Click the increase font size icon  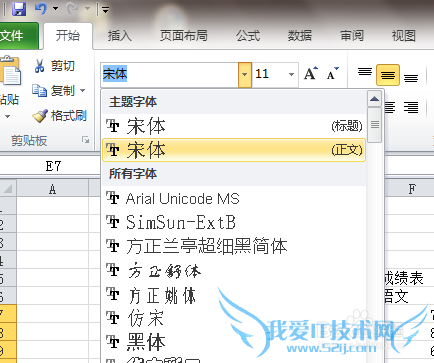[x=311, y=74]
